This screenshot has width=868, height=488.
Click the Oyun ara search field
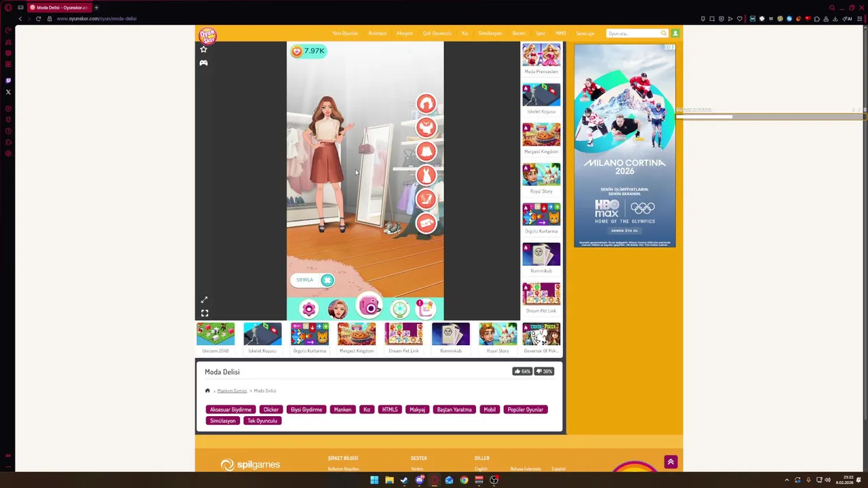click(x=633, y=33)
